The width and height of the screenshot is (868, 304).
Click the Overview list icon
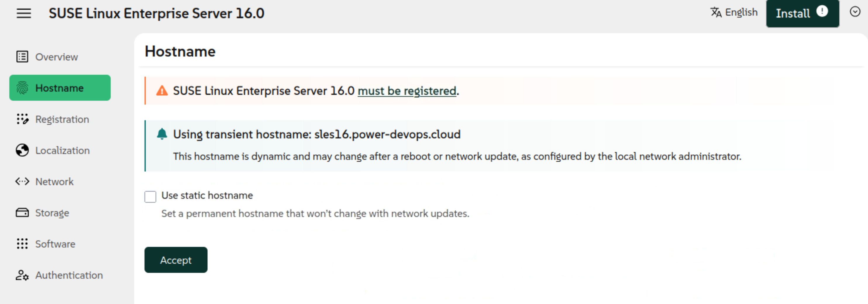(22, 56)
